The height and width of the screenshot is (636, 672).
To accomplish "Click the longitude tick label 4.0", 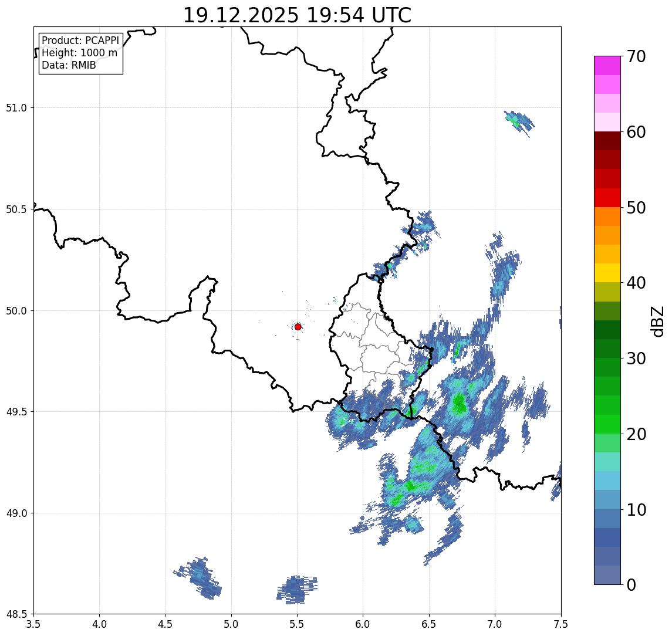I will 99,624.
